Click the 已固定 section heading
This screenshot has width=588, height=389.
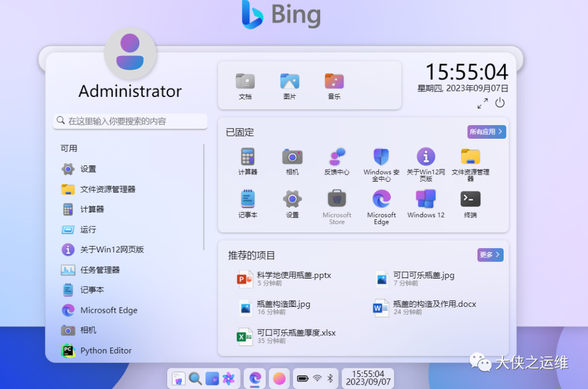click(x=240, y=132)
